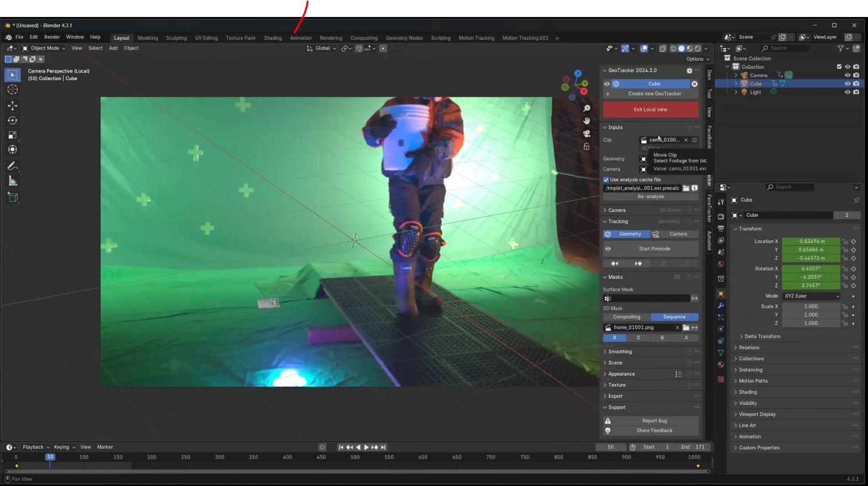The height and width of the screenshot is (486, 868).
Task: Activate the Annotate pencil tool
Action: click(12, 166)
